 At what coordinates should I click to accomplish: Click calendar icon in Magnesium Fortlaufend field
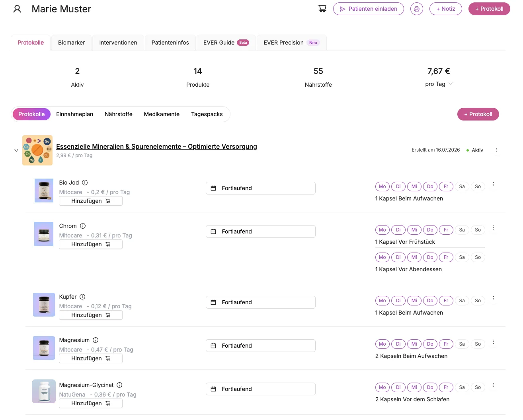pyautogui.click(x=213, y=346)
